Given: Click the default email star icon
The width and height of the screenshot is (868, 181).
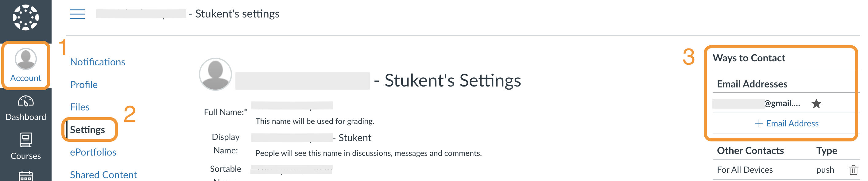Looking at the screenshot, I should (x=816, y=103).
